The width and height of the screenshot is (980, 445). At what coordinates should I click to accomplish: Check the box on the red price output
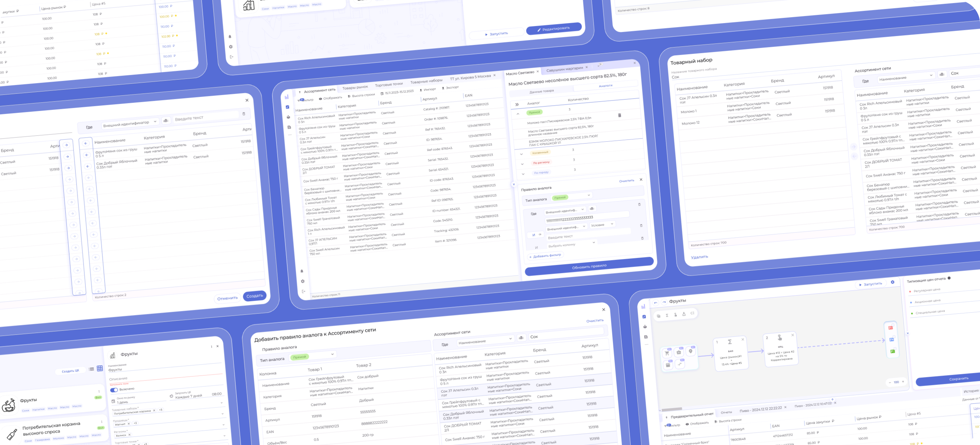point(893,325)
